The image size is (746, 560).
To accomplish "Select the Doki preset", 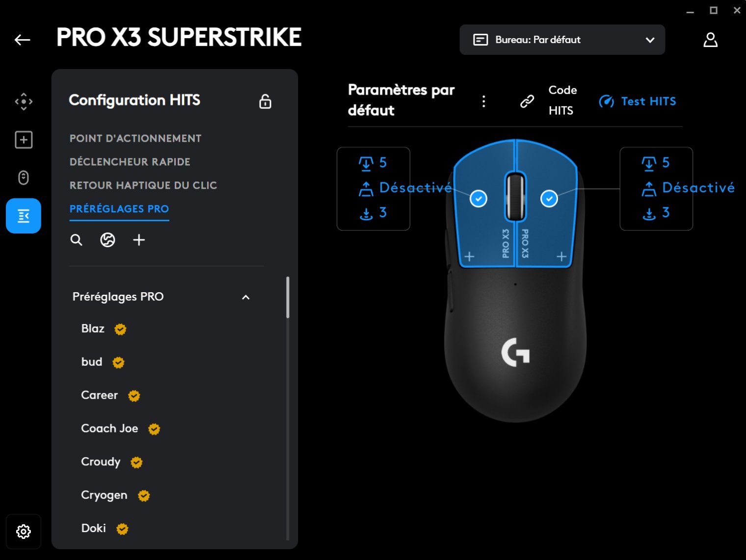I will coord(94,528).
